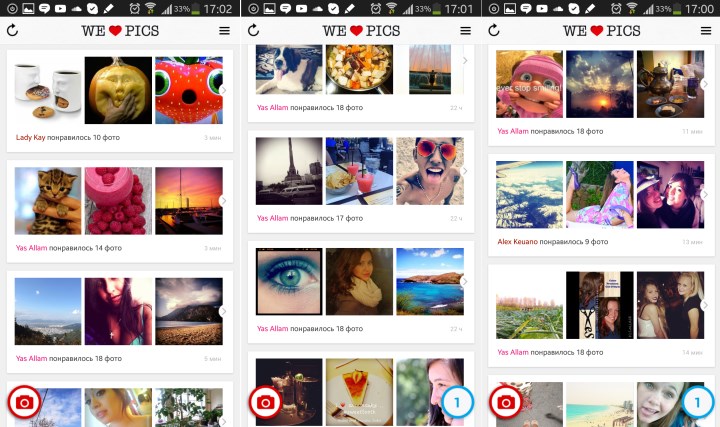Open the green field landscape photo
The width and height of the screenshot is (720, 427).
point(529,305)
